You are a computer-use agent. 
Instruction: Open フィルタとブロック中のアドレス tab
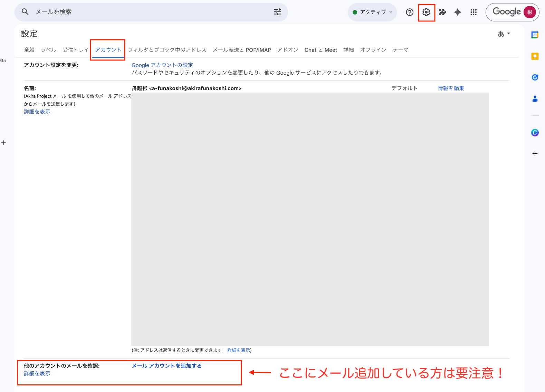click(x=167, y=50)
